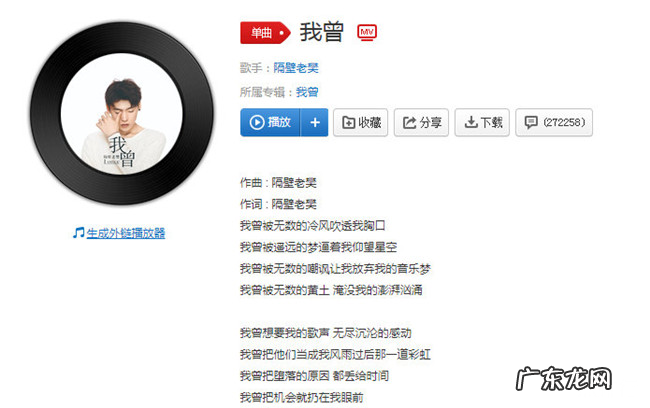This screenshot has width=650, height=408.
Task: Click the speech bubble comment icon
Action: coord(531,122)
